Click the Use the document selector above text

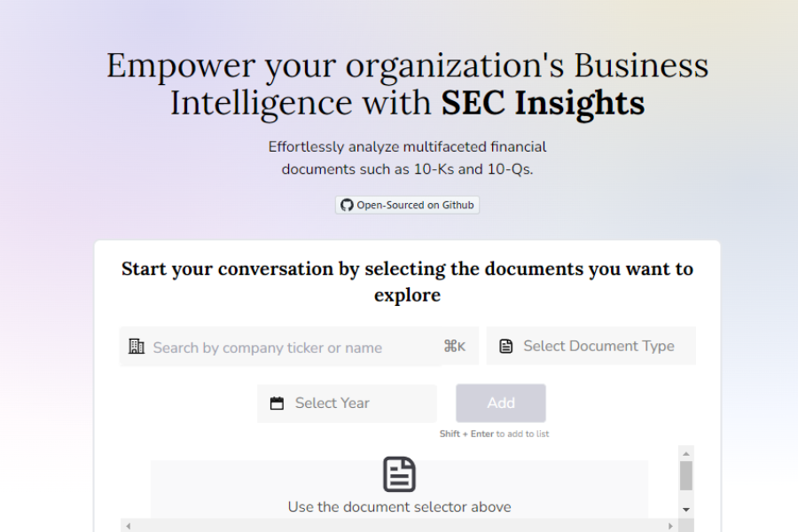(399, 506)
